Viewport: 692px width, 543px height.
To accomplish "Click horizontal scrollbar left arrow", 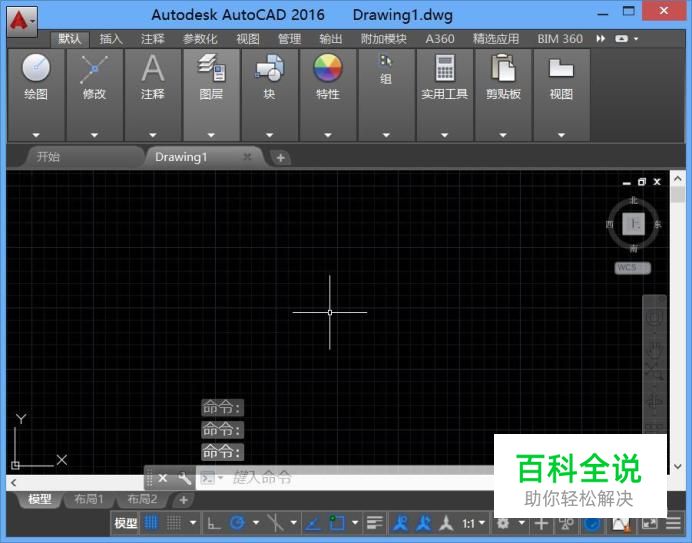I will [x=14, y=483].
